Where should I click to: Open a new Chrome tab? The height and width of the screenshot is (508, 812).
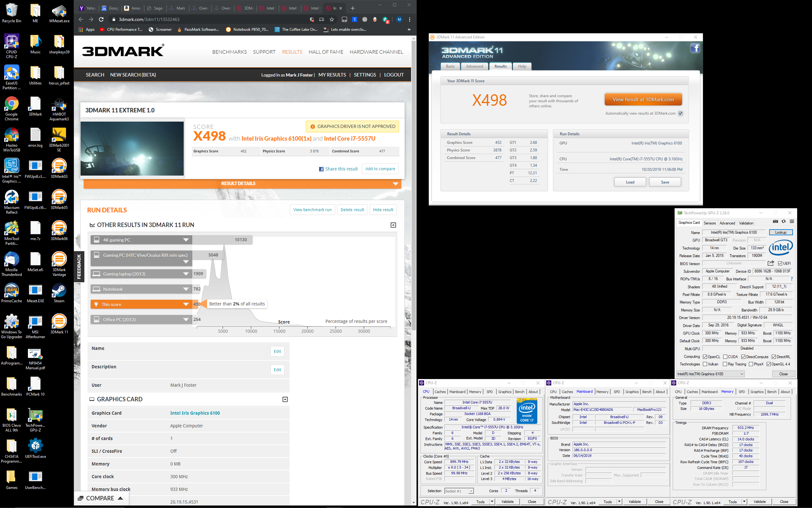[352, 8]
